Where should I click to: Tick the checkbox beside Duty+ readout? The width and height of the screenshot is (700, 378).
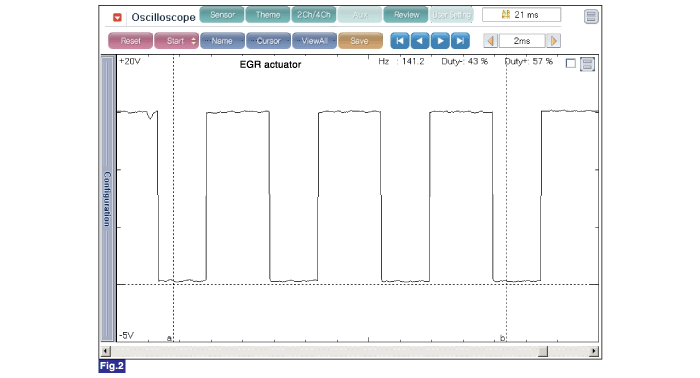571,63
